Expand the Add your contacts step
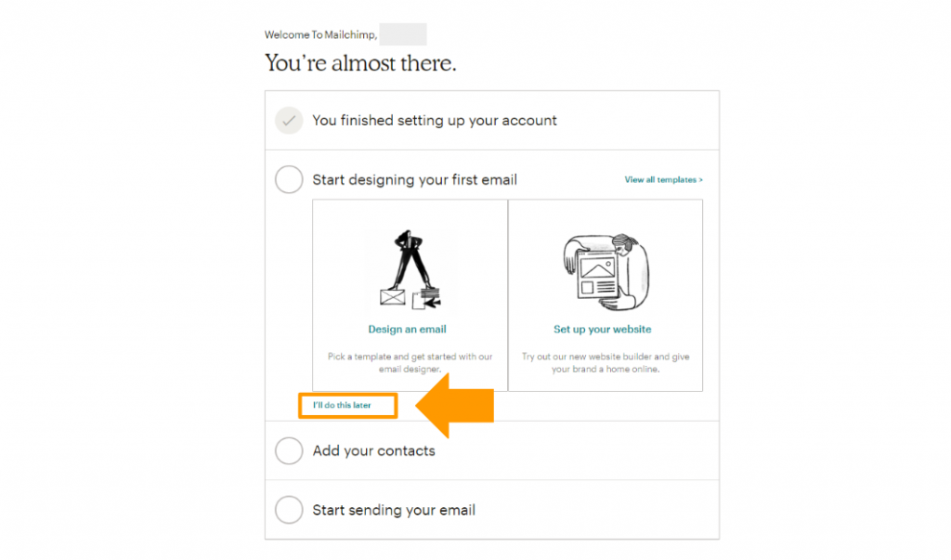 pos(373,451)
